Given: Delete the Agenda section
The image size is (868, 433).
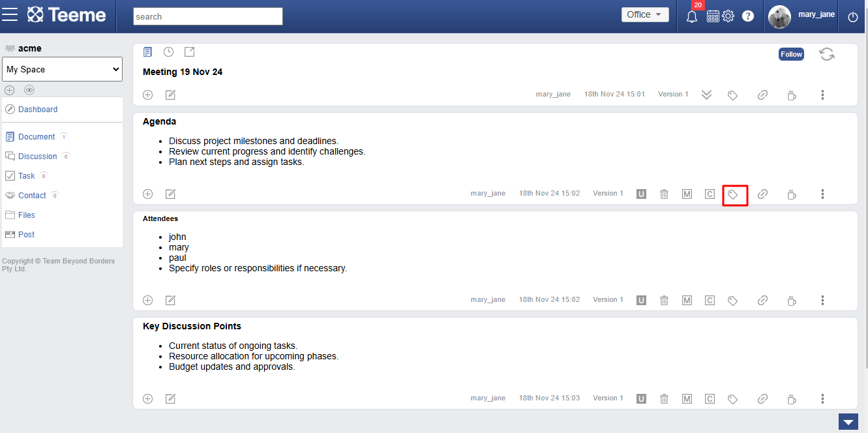Looking at the screenshot, I should pyautogui.click(x=664, y=194).
